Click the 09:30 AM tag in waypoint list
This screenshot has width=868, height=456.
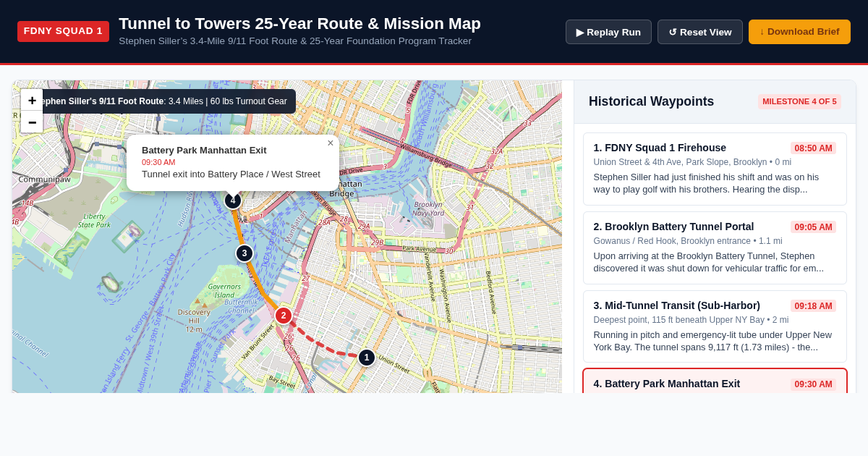pos(813,384)
